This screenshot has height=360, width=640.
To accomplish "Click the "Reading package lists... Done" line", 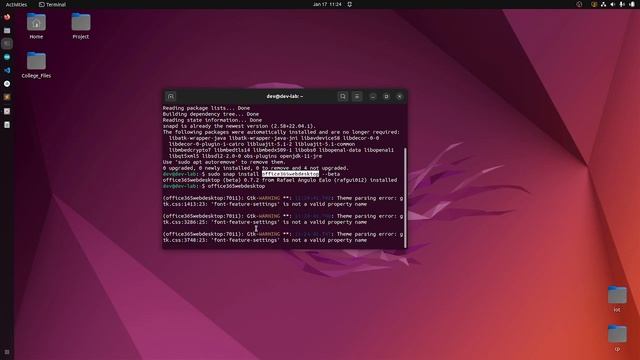I will pyautogui.click(x=206, y=108).
